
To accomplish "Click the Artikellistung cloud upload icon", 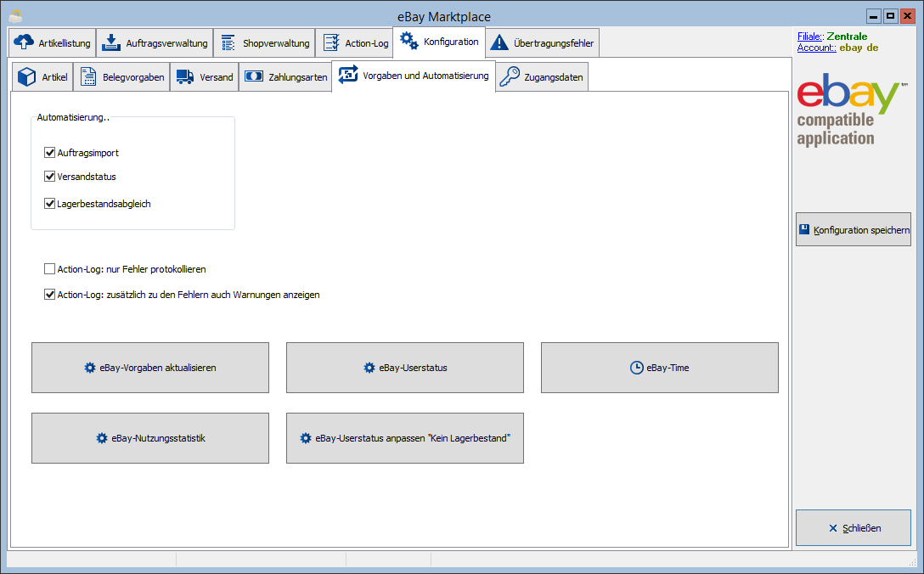I will click(x=24, y=42).
